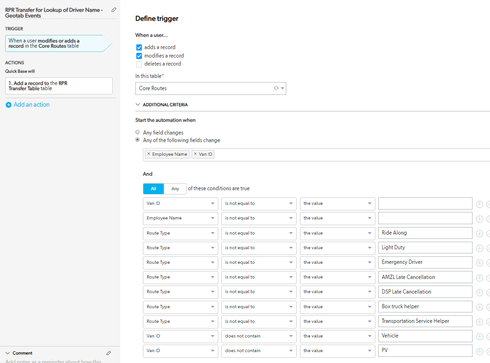The image size is (490, 363).
Task: Collapse the Additional Criteria section
Action: point(137,105)
